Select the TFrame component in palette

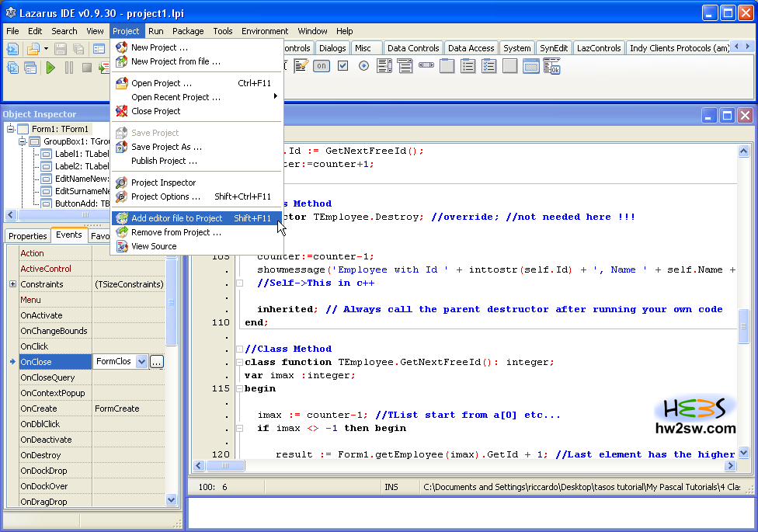[x=530, y=66]
